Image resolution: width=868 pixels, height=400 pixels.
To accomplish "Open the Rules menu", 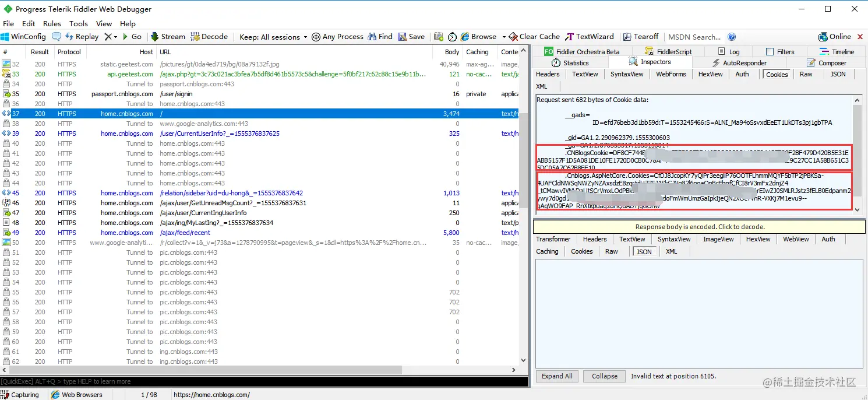I will pyautogui.click(x=52, y=24).
